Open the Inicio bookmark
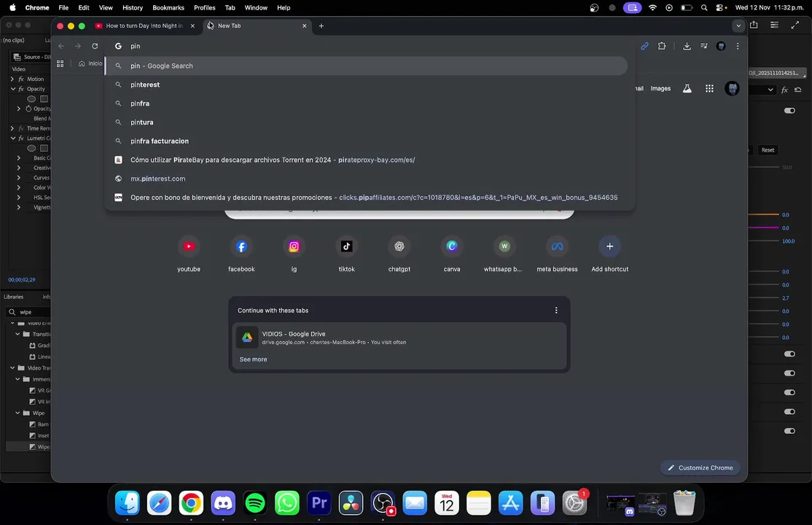812x525 pixels. point(90,63)
